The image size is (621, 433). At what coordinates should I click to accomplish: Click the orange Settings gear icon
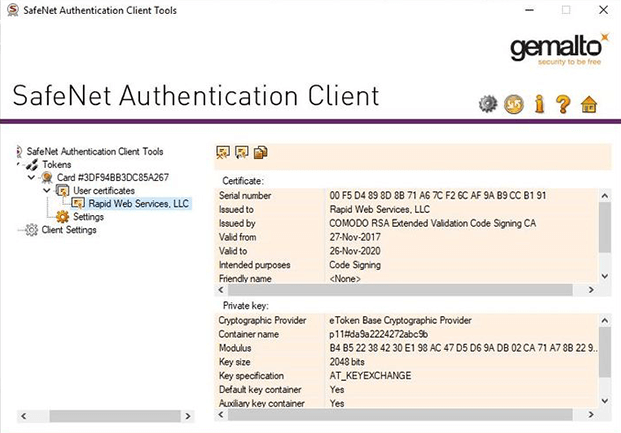(x=62, y=217)
